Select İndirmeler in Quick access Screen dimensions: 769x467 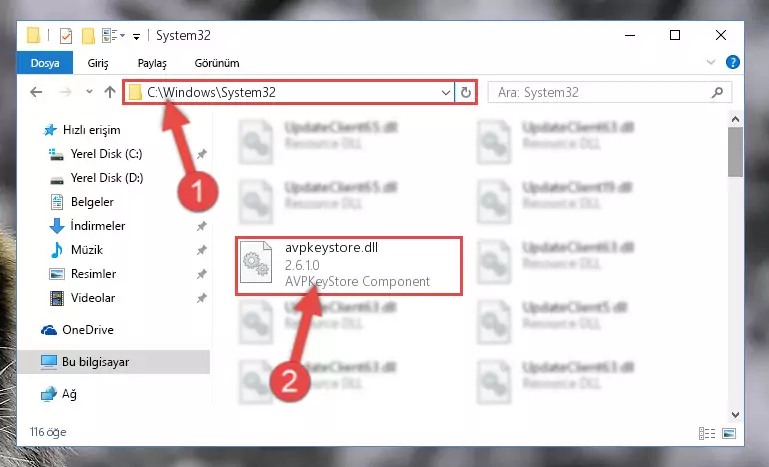click(98, 226)
